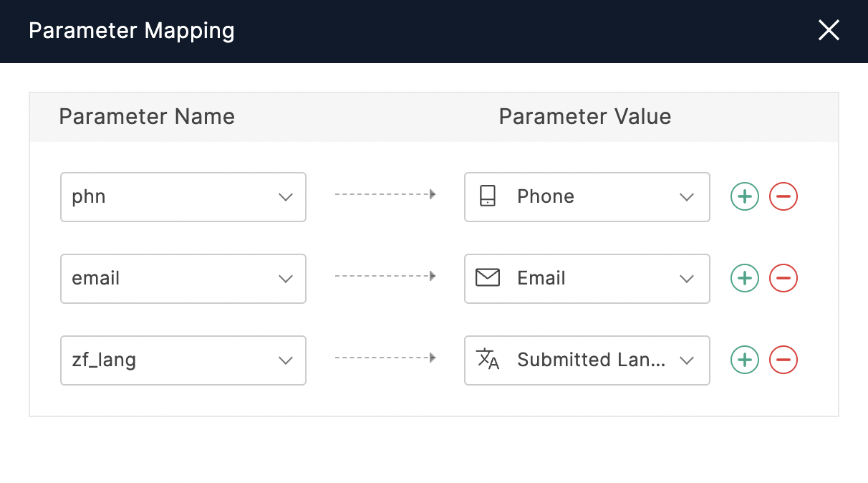The width and height of the screenshot is (868, 483).
Task: Click the Parameter Value column header
Action: pos(585,117)
